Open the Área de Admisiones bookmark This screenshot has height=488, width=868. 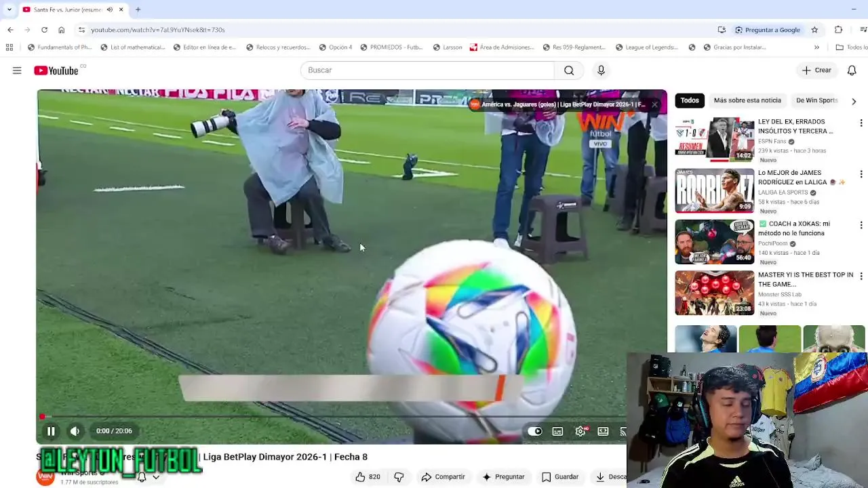tap(502, 47)
